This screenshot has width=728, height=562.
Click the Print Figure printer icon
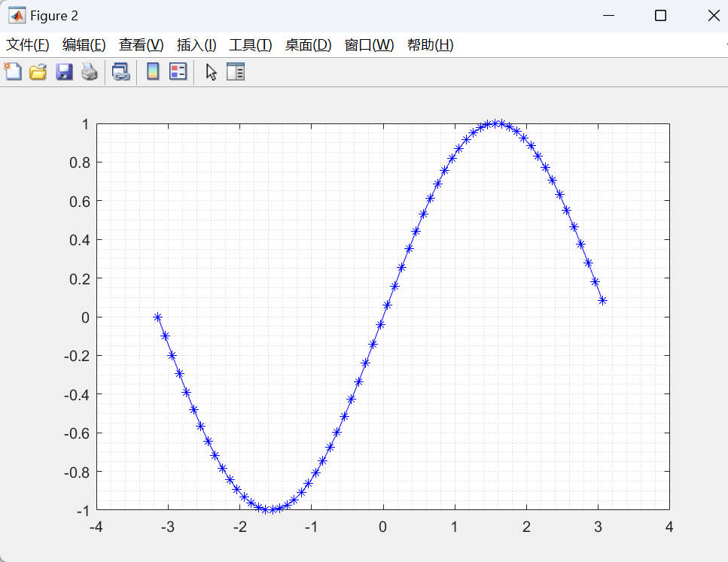(90, 72)
